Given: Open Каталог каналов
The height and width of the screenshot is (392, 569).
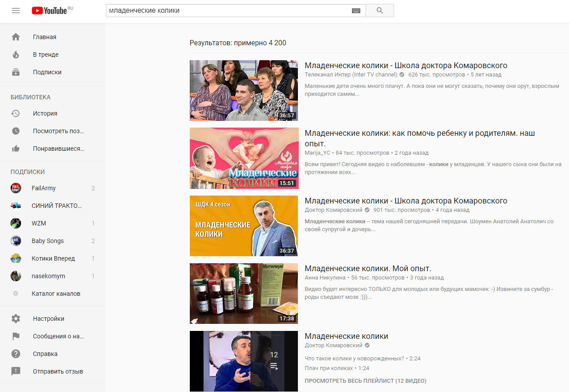Looking at the screenshot, I should pos(56,294).
